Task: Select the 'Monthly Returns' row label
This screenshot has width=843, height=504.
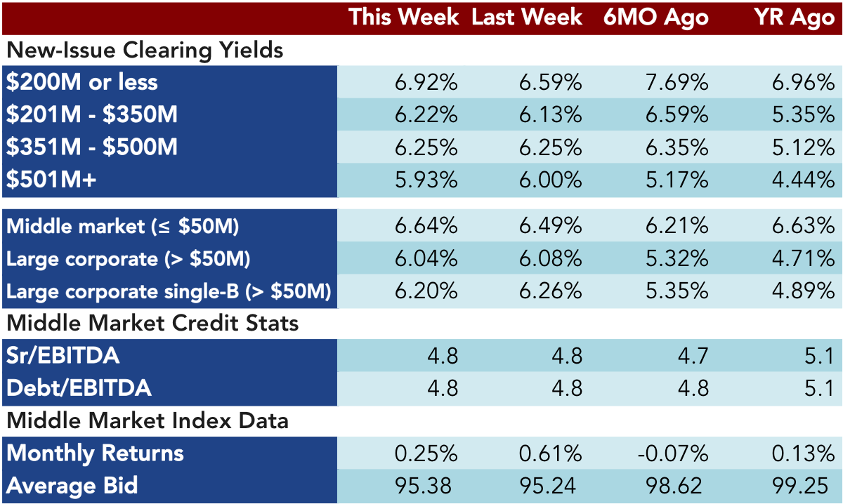Action: [96, 453]
